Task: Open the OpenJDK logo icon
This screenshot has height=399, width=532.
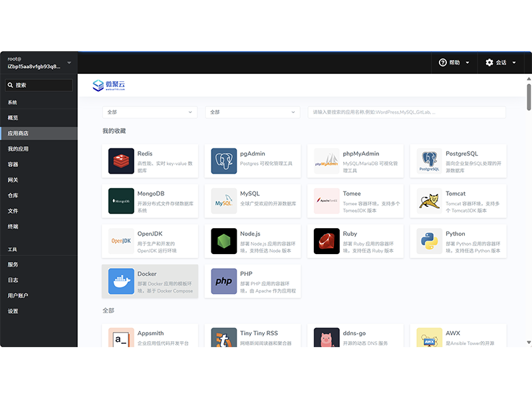Action: (121, 241)
